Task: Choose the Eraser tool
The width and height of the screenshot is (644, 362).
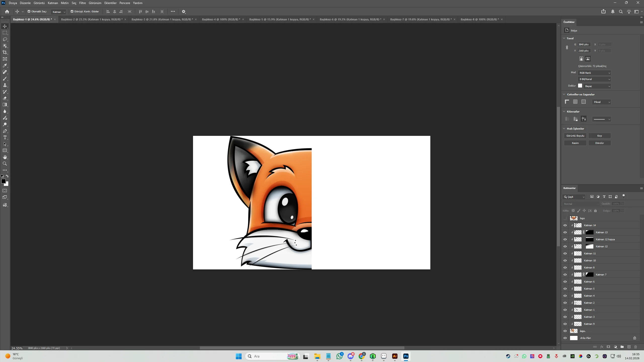Action: coord(5,98)
